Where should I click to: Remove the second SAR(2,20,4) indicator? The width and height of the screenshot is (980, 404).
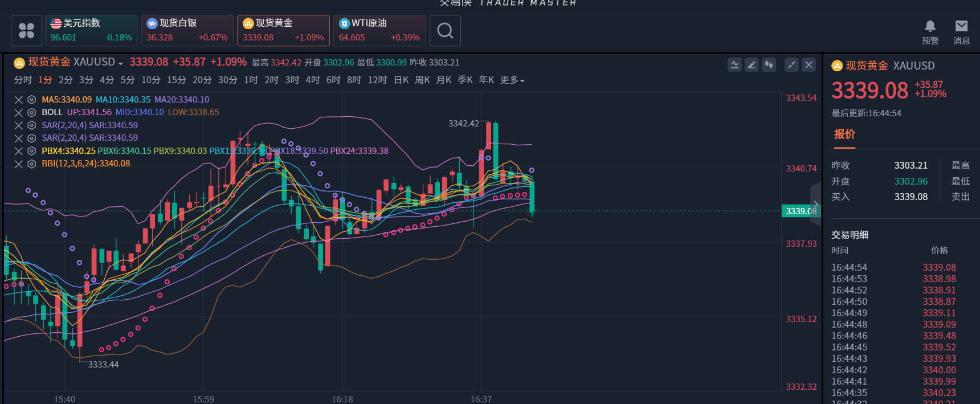[19, 138]
